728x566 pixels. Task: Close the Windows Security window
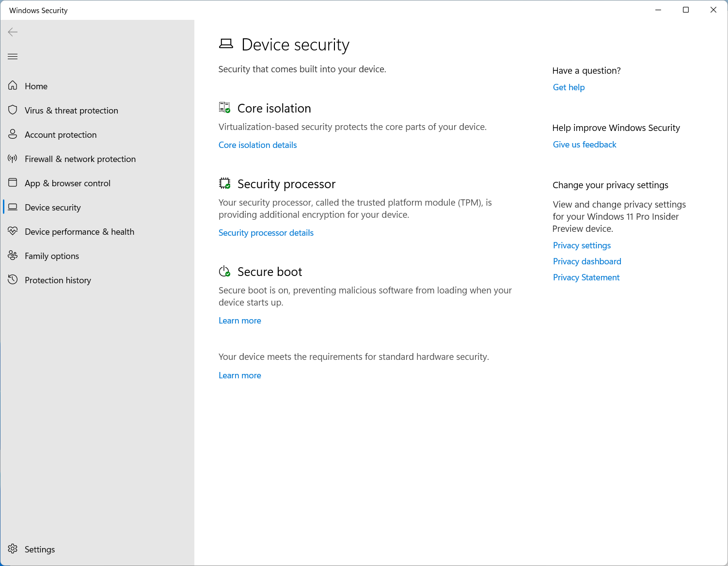coord(713,10)
